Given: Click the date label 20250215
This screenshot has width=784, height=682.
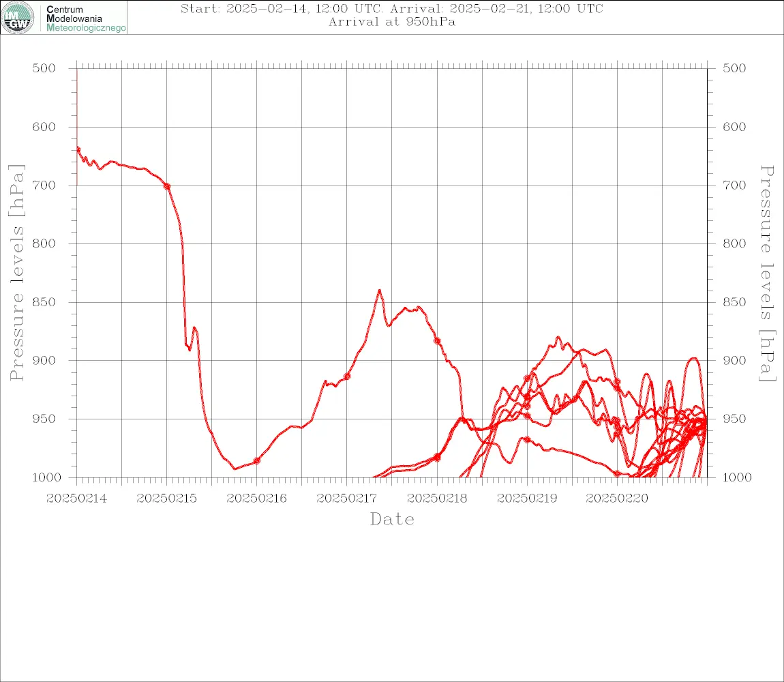Looking at the screenshot, I should [x=166, y=499].
